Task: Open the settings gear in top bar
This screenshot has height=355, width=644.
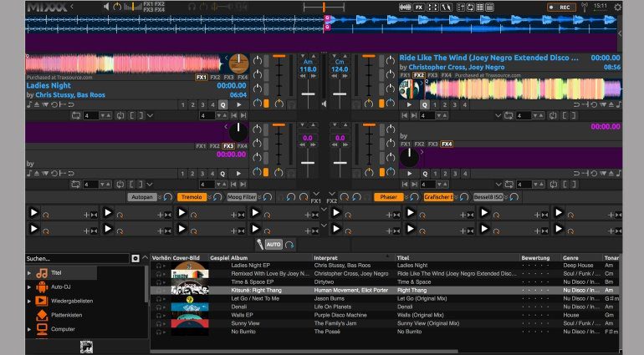Action: [617, 7]
